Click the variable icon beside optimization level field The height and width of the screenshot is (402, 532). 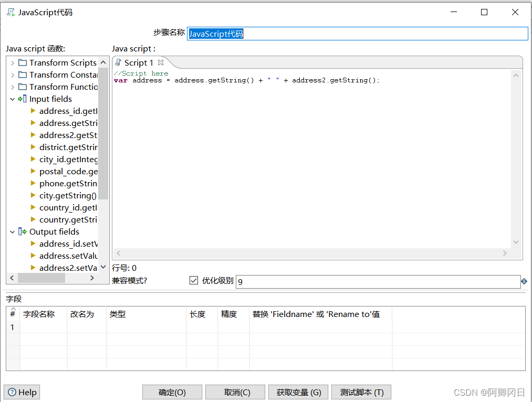point(524,281)
